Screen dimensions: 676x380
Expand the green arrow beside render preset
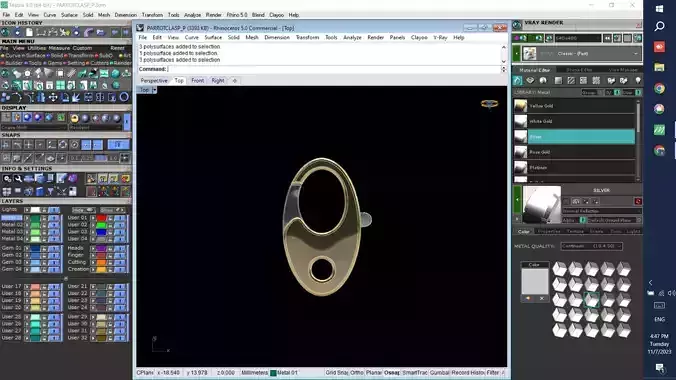click(516, 54)
